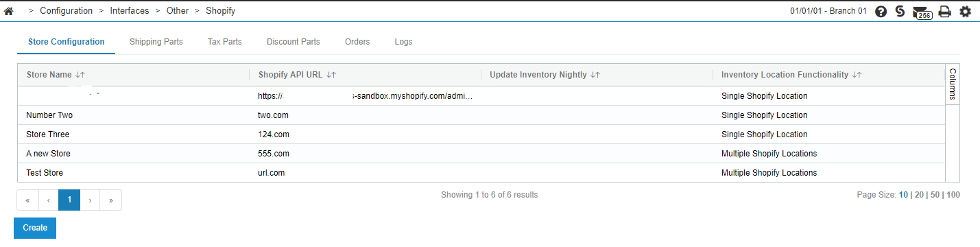980x247 pixels.
Task: Select the Store Three row
Action: (x=481, y=134)
